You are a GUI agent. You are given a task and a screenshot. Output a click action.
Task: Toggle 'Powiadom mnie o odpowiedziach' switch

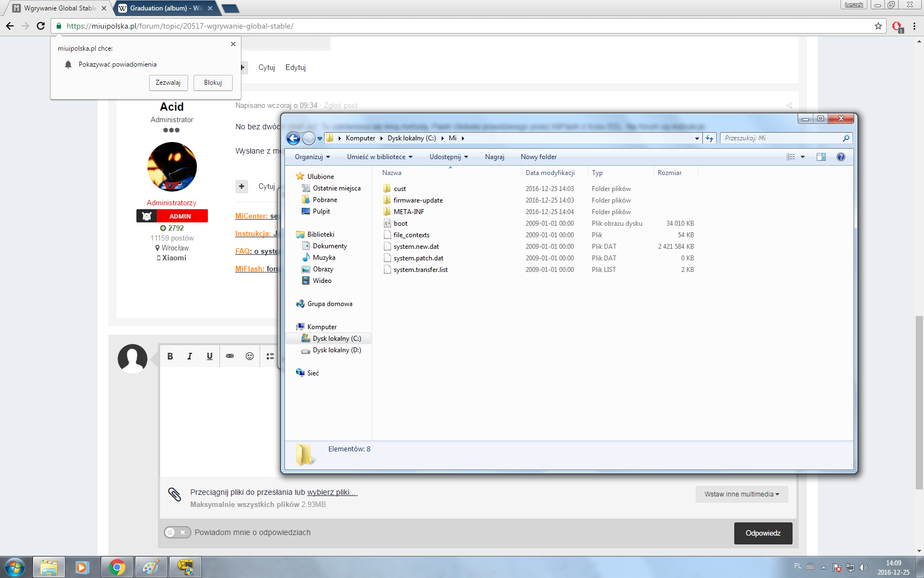pyautogui.click(x=177, y=532)
